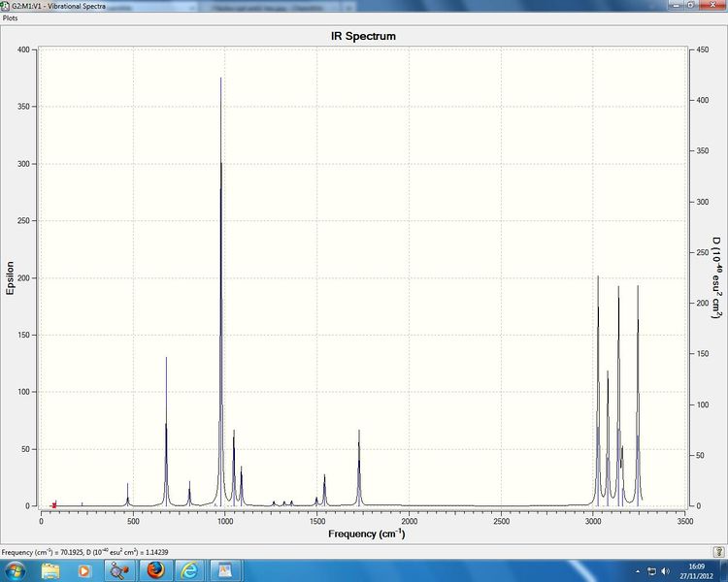Click the peak near 1540 cm-1
The width and height of the screenshot is (728, 582).
click(x=324, y=490)
